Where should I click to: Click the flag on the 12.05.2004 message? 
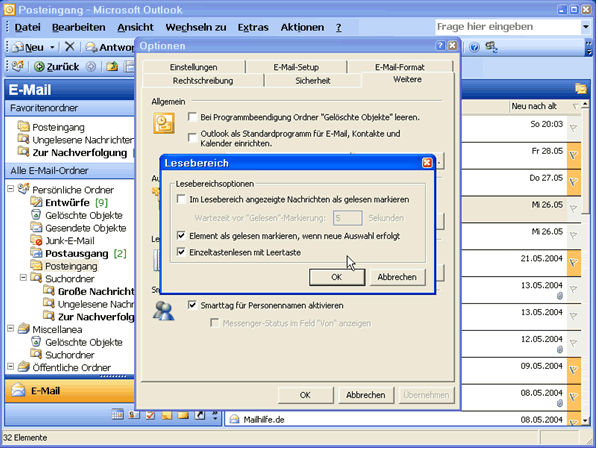(573, 343)
